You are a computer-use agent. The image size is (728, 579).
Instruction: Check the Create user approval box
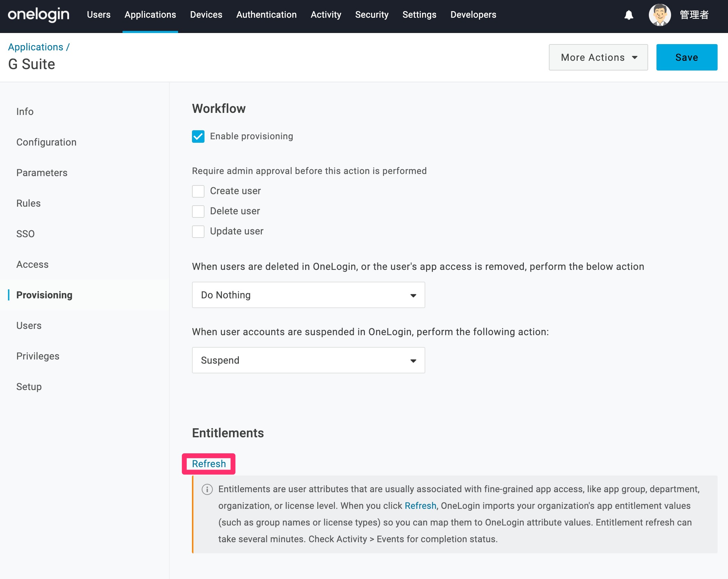198,191
